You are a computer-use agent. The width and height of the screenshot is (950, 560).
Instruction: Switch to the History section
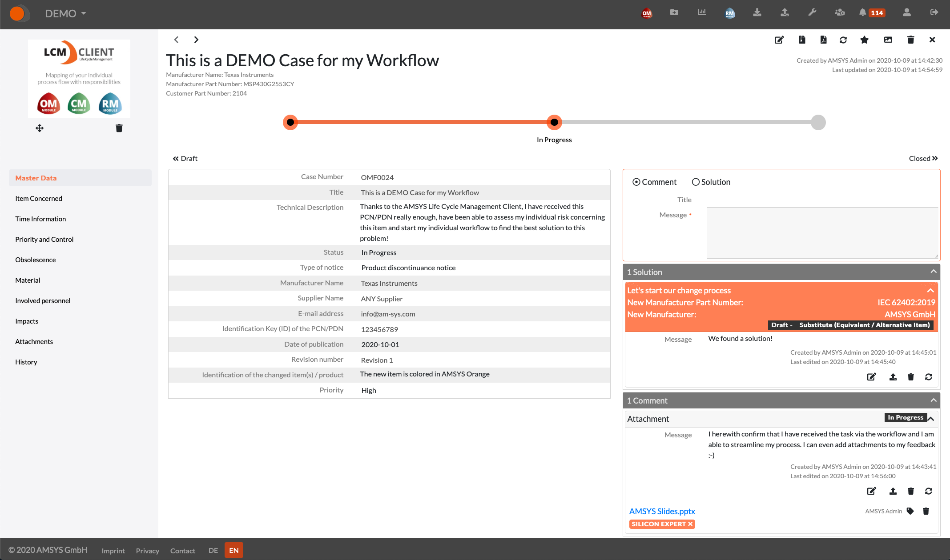pyautogui.click(x=26, y=362)
